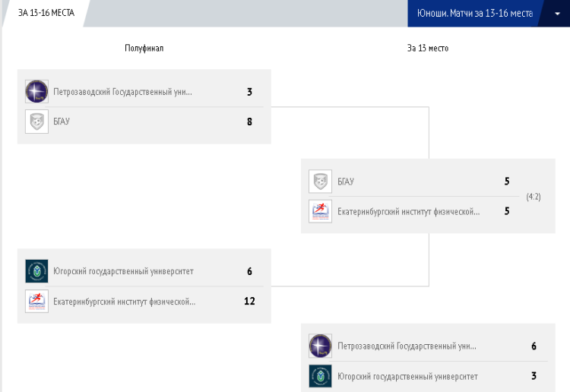Open Югорский государственный университет link in semifinal
Screen dimensions: 570x392
pos(123,271)
